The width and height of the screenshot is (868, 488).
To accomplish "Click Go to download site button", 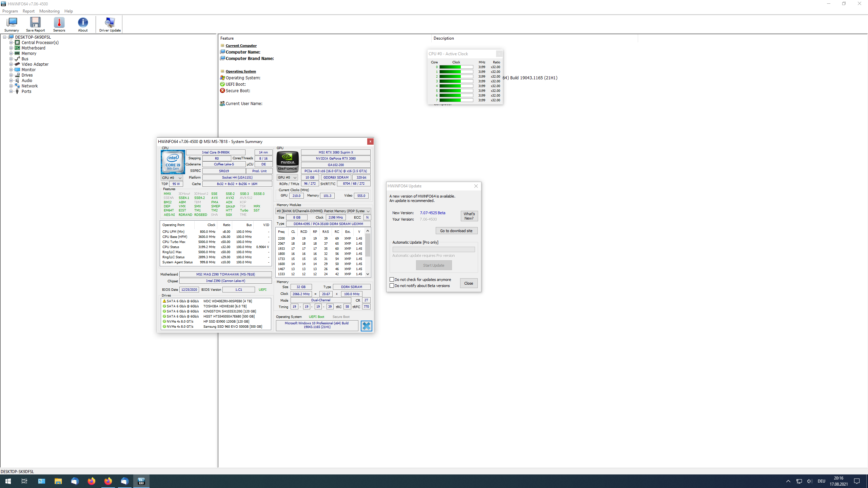I will [x=456, y=230].
